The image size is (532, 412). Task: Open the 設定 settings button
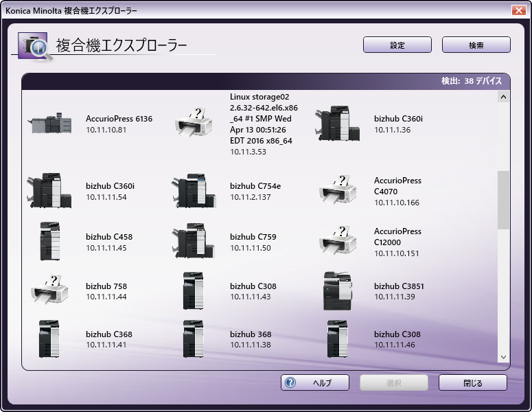[397, 45]
